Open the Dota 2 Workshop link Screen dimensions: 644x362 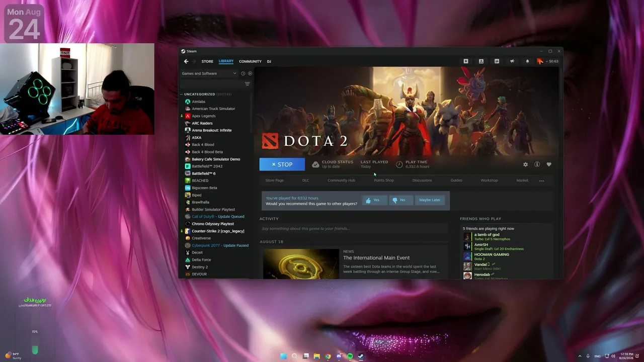pos(489,180)
